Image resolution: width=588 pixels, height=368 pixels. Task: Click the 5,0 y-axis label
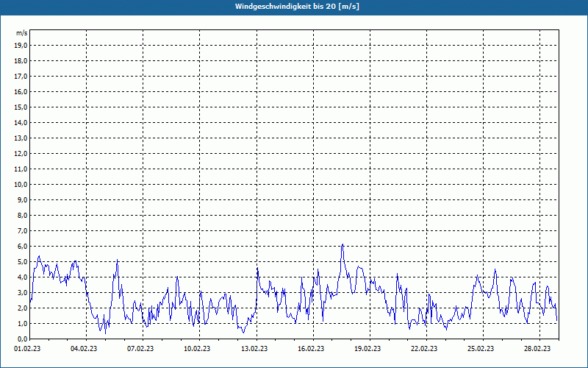22,261
